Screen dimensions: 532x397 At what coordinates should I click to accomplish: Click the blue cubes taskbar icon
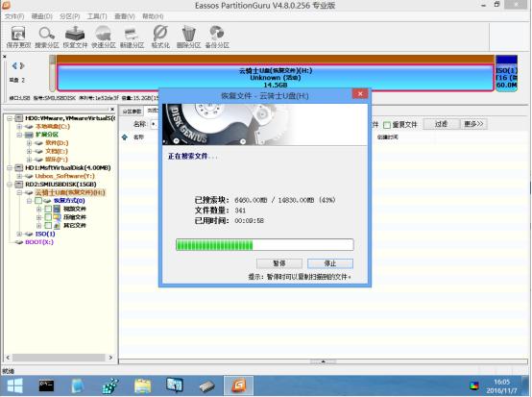110,386
